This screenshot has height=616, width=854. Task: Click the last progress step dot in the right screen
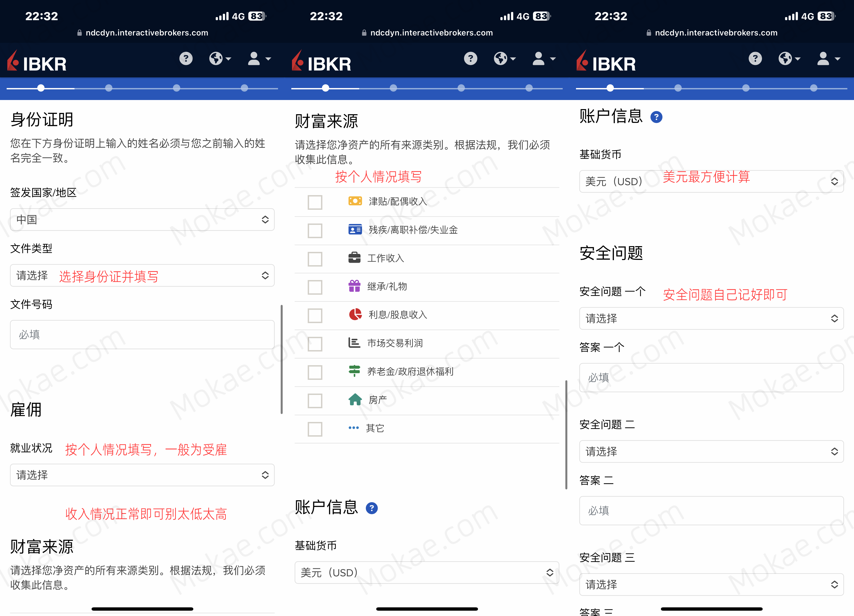814,88
